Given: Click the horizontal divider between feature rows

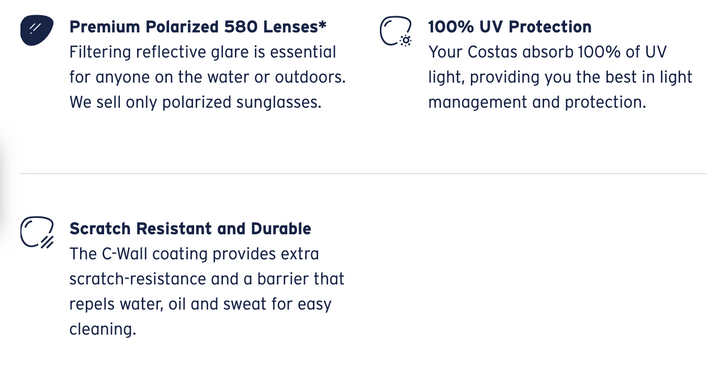Looking at the screenshot, I should click(363, 174).
